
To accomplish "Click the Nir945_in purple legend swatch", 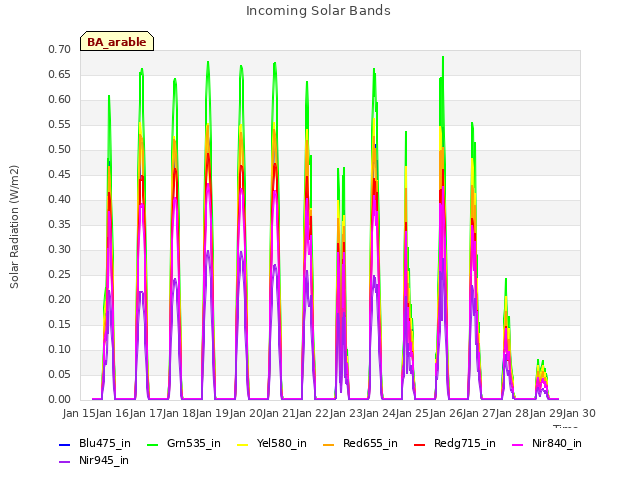I will click(x=64, y=462).
